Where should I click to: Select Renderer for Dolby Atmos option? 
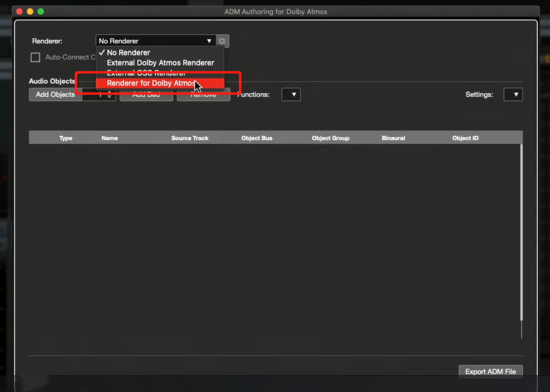[151, 83]
